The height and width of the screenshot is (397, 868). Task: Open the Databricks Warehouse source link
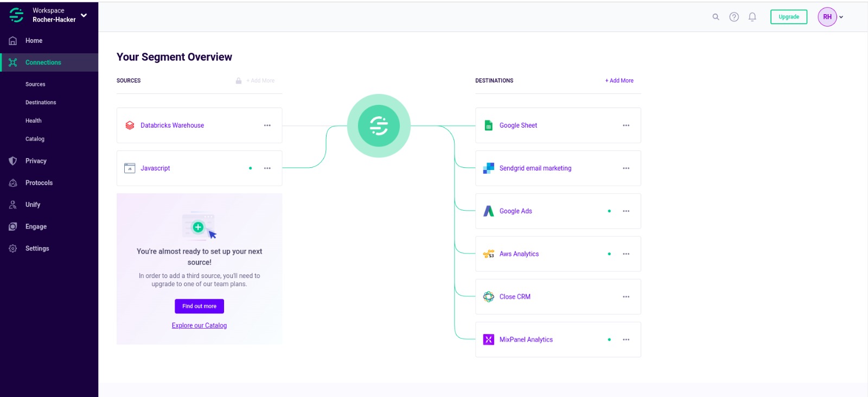click(172, 125)
